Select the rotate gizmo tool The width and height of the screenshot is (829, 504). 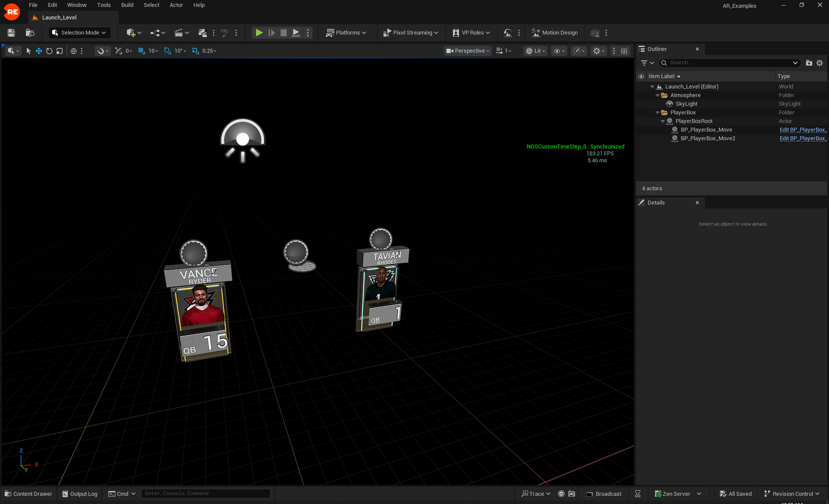[49, 51]
